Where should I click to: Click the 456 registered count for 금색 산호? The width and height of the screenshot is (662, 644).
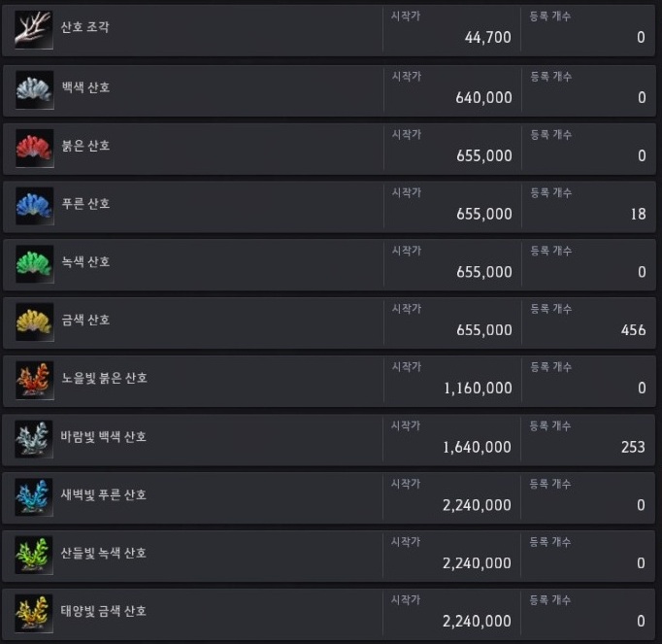633,330
